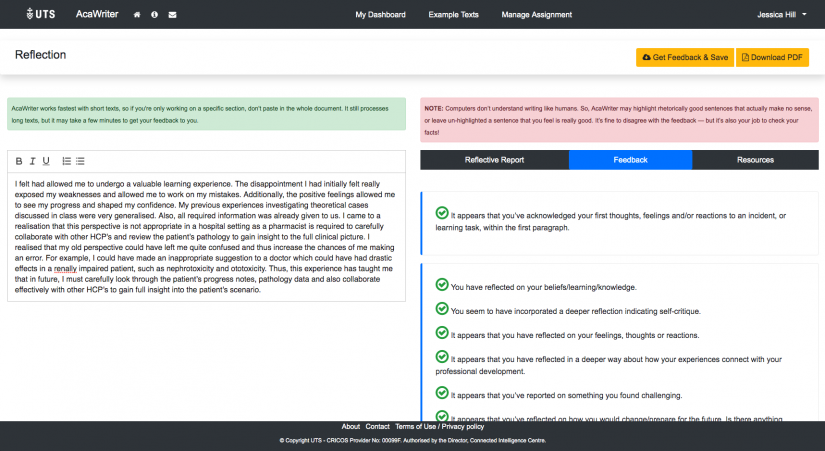Click the check icon beside 'reflected on your beliefs'
The height and width of the screenshot is (451, 825).
[442, 285]
